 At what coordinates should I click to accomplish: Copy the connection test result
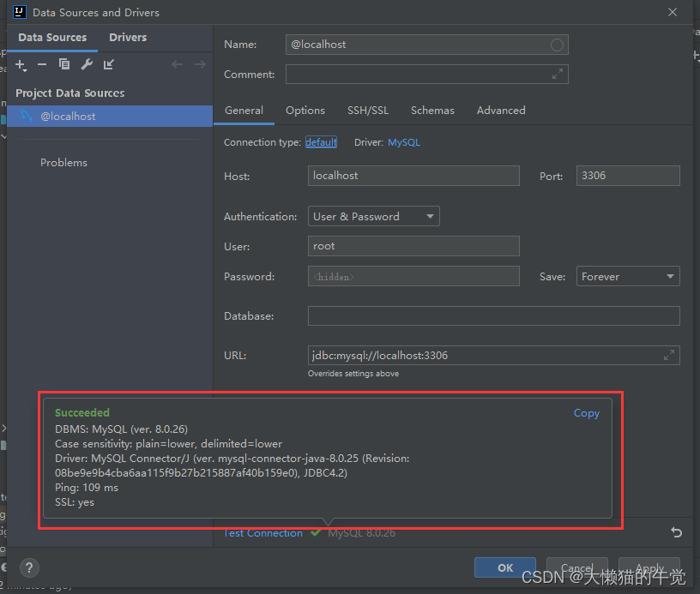[x=586, y=413]
